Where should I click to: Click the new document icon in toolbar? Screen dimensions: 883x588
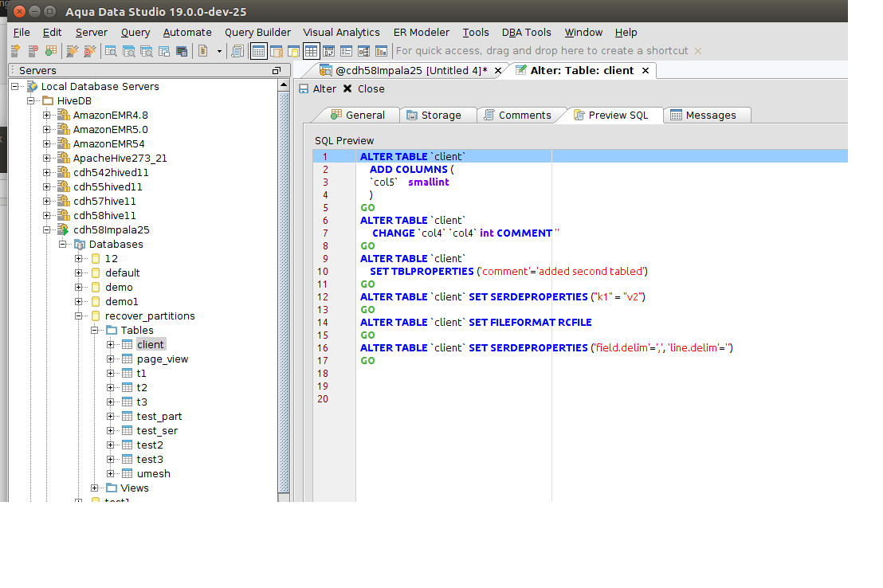202,51
